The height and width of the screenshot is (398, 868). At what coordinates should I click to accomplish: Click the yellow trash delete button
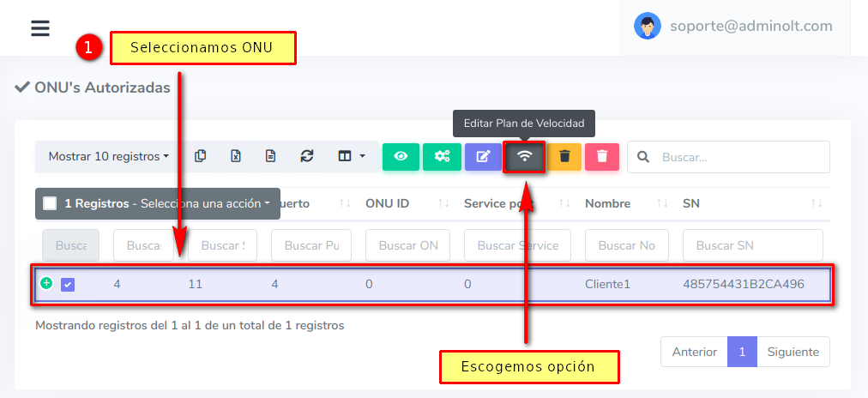tap(564, 156)
